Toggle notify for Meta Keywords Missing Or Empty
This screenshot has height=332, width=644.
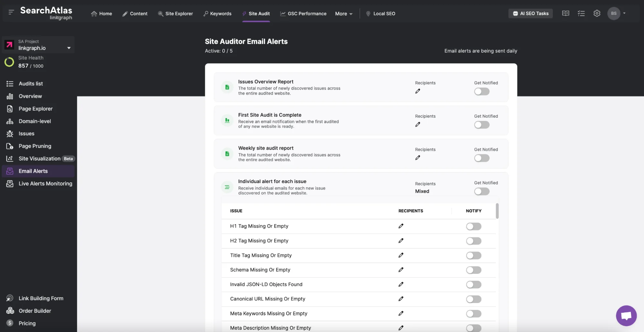pyautogui.click(x=474, y=314)
